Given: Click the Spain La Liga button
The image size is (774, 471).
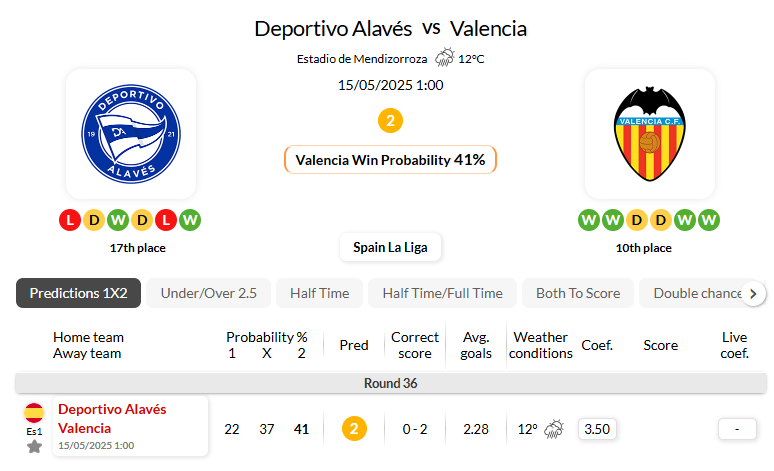Looking at the screenshot, I should coord(390,247).
